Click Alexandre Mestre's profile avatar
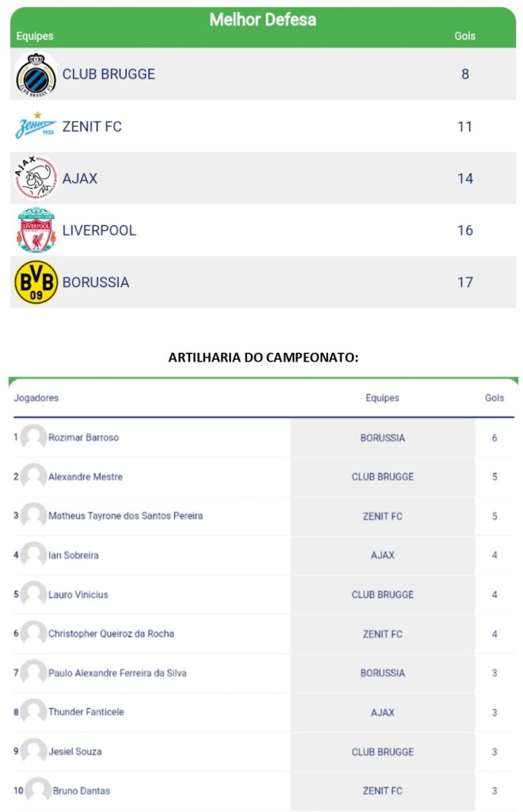 tap(33, 477)
